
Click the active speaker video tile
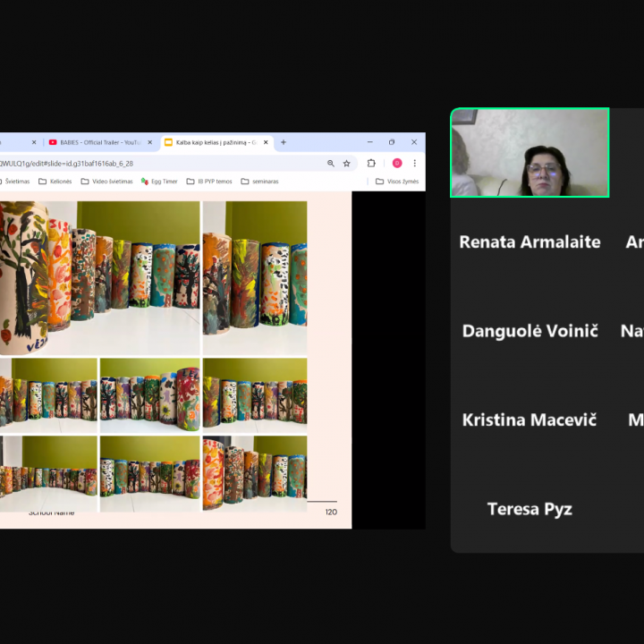[x=530, y=153]
